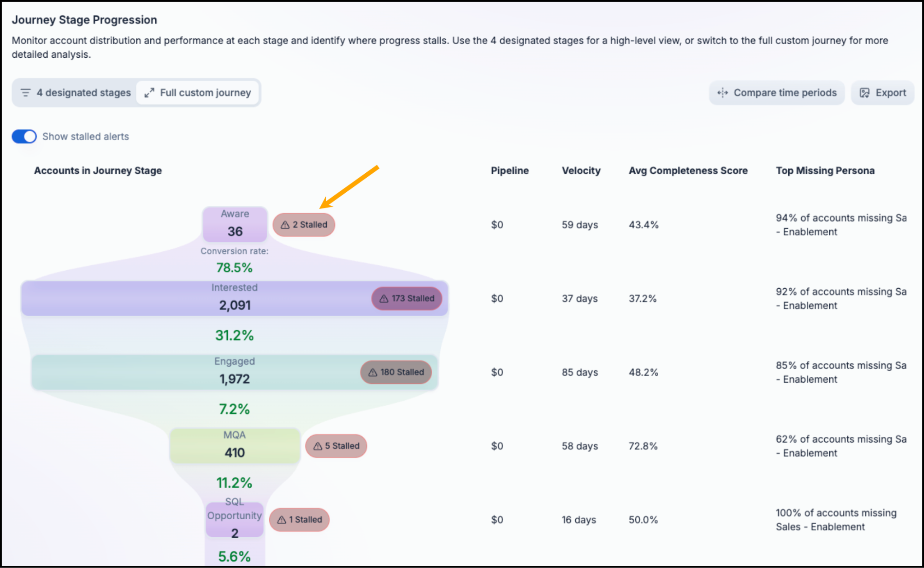Click the expand arrows icon on Full custom journey

[x=149, y=92]
